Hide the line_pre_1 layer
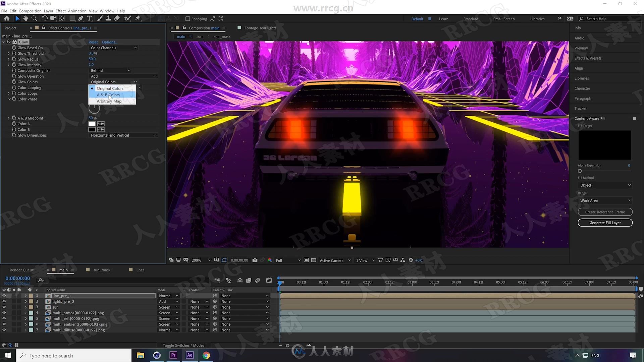The width and height of the screenshot is (644, 362). (x=4, y=296)
